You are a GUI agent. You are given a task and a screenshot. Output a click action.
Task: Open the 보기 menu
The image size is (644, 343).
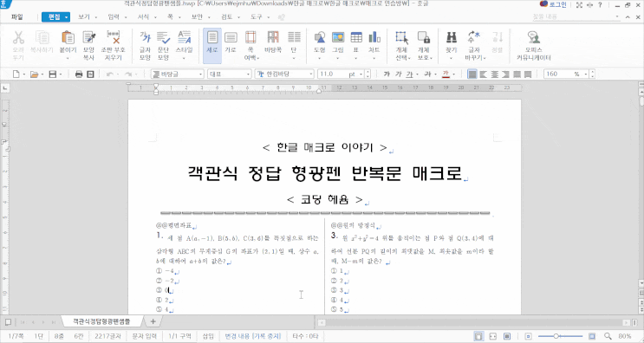click(84, 16)
